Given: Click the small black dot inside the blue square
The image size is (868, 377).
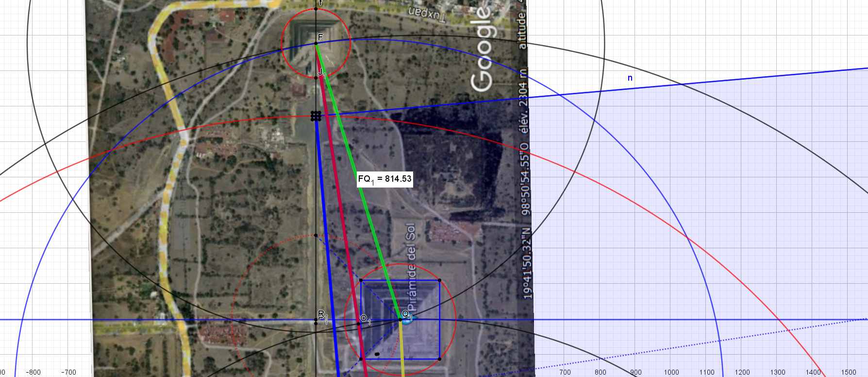Looking at the screenshot, I should 377,354.
